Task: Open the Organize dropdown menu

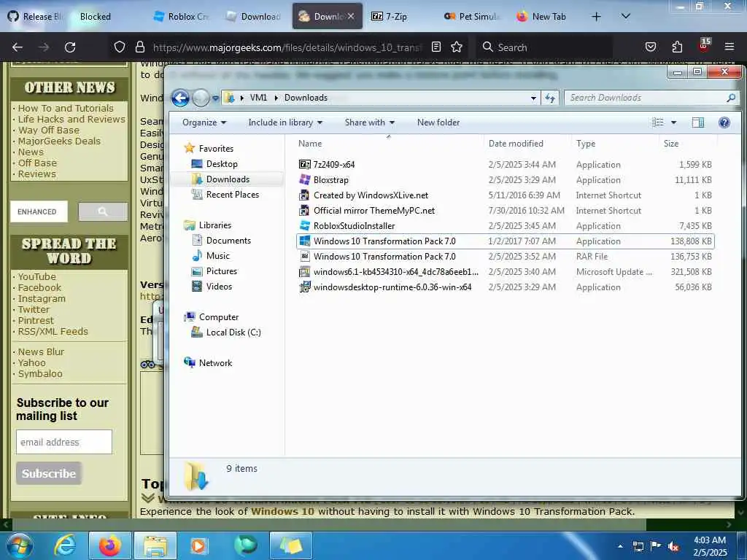Action: click(x=204, y=122)
